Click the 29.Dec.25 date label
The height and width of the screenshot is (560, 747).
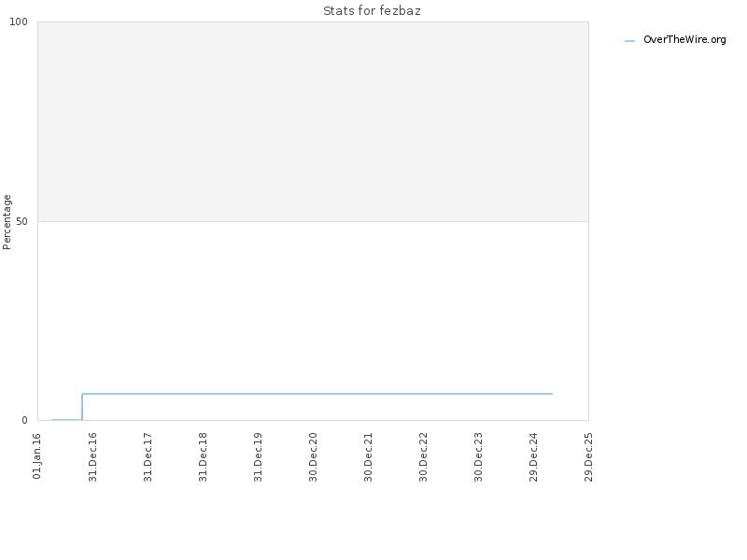click(x=589, y=457)
